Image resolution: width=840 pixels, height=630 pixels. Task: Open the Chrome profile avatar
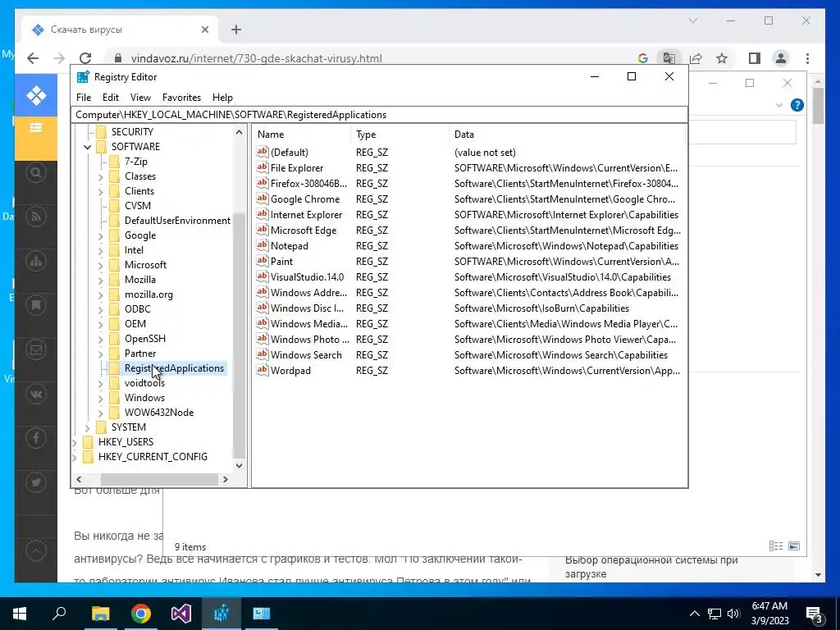(781, 58)
